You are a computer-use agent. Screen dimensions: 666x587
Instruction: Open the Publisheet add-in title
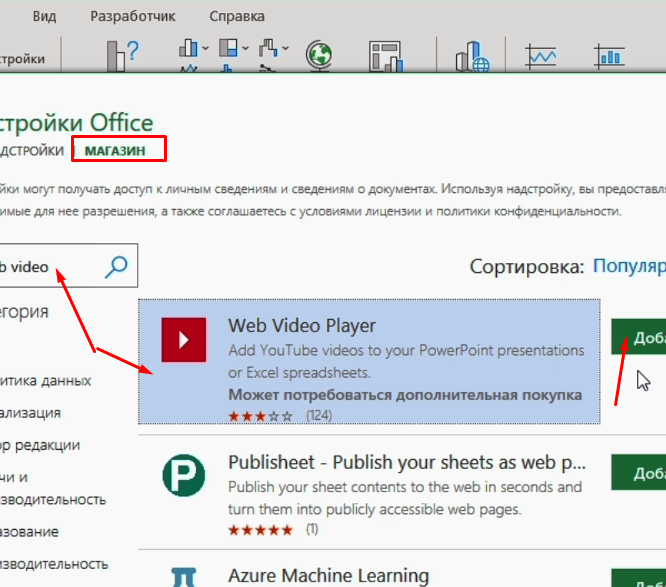(x=406, y=462)
